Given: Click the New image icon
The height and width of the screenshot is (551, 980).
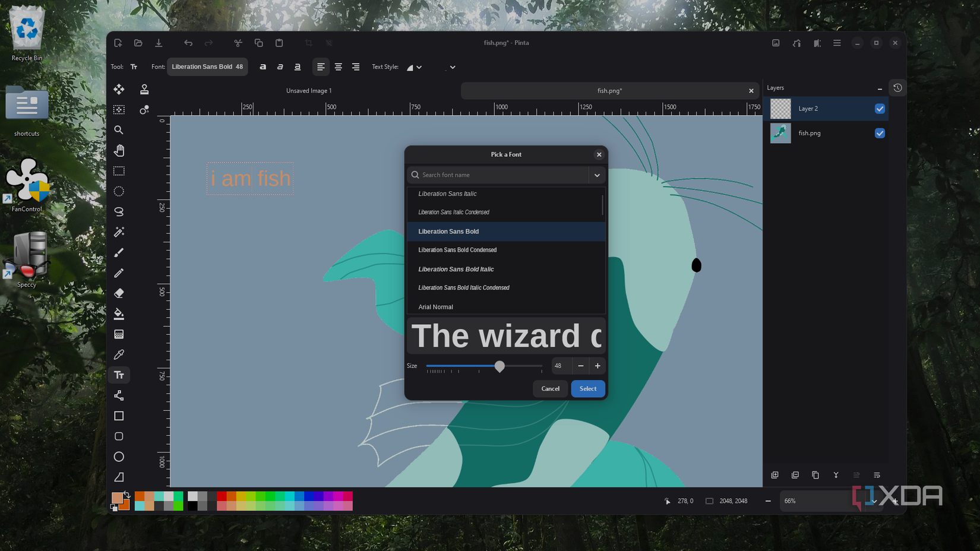Looking at the screenshot, I should (x=118, y=43).
